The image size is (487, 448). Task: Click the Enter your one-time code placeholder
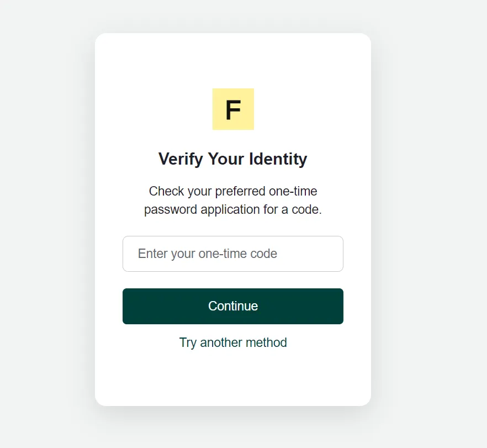tap(207, 254)
